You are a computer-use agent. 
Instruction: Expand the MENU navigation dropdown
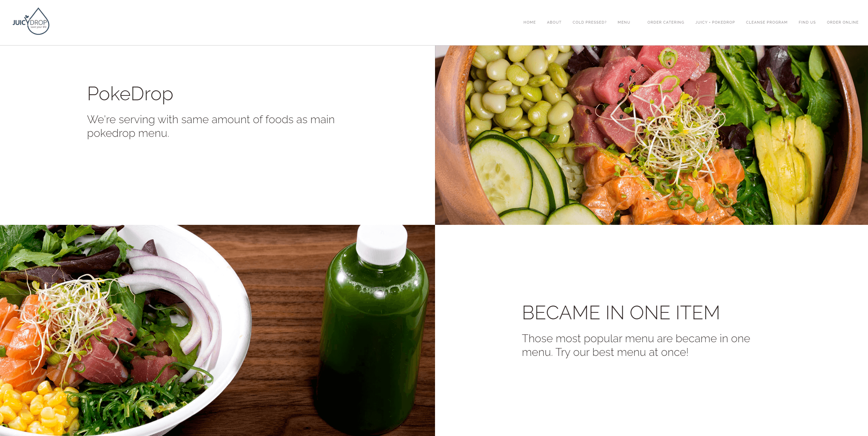pyautogui.click(x=624, y=22)
